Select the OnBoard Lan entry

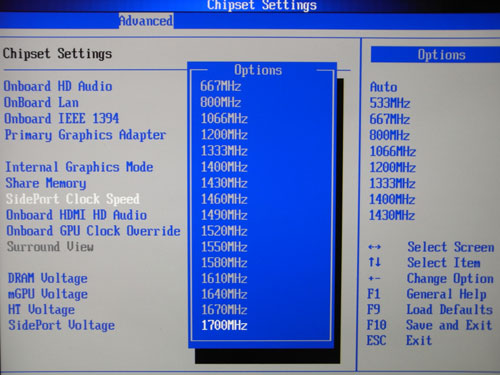point(41,102)
